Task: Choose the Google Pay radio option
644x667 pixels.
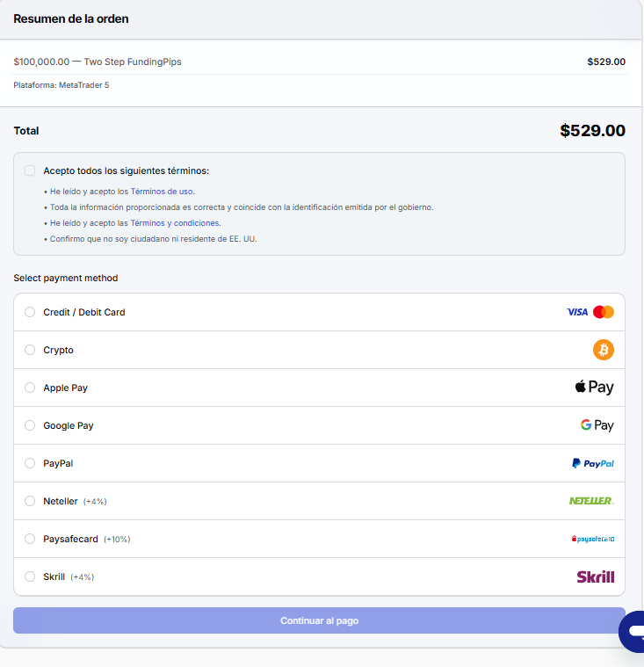Action: click(30, 425)
